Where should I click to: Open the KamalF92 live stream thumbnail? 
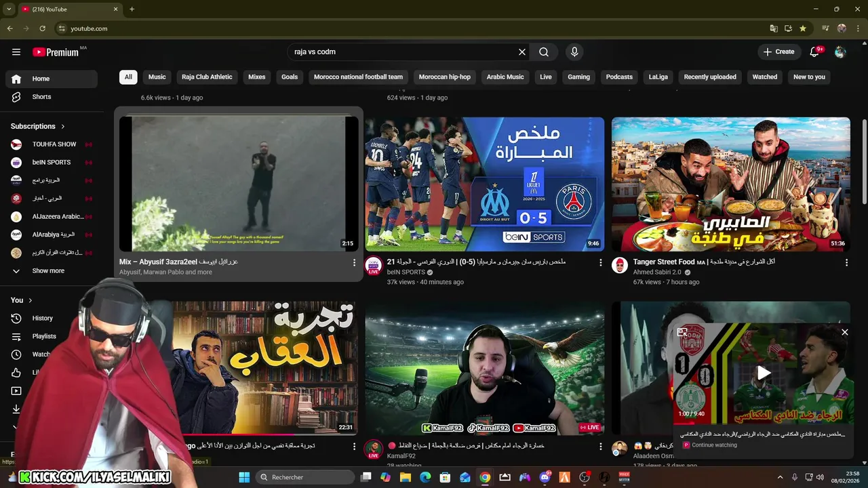click(485, 368)
